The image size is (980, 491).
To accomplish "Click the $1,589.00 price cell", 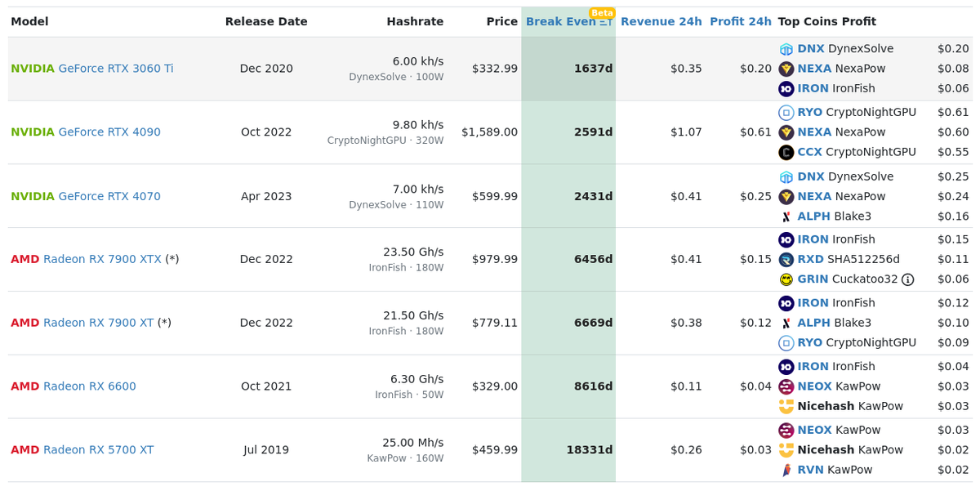I will (489, 132).
